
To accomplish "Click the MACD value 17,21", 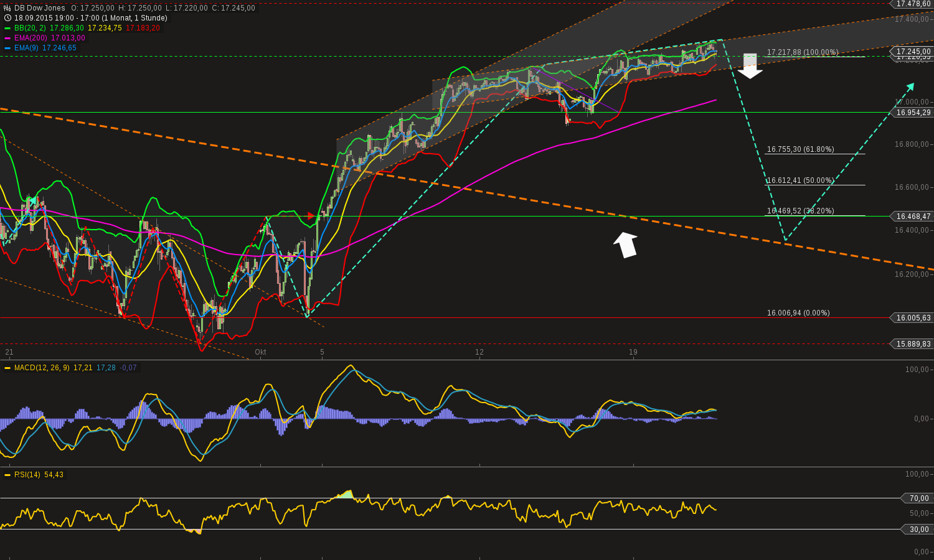I will click(x=83, y=368).
